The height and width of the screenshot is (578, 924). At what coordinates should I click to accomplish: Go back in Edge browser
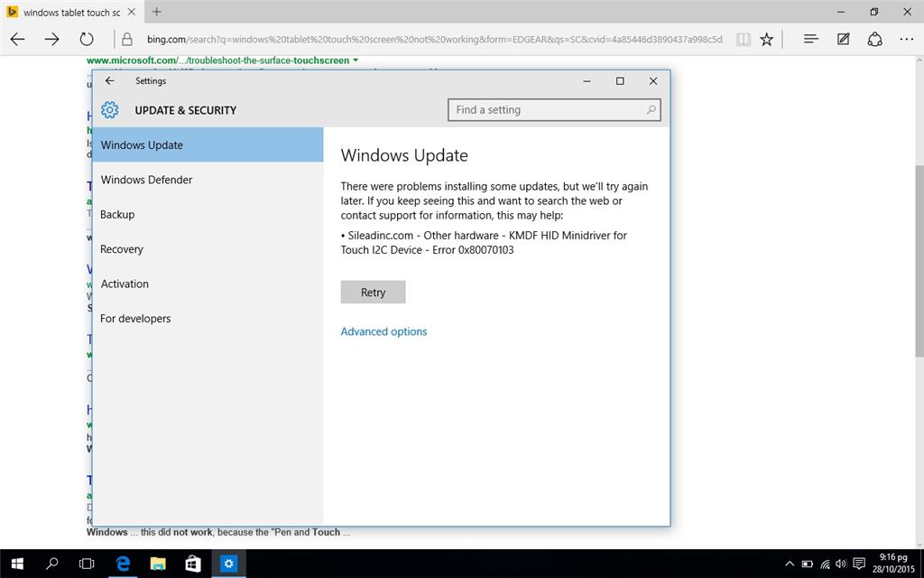[18, 40]
